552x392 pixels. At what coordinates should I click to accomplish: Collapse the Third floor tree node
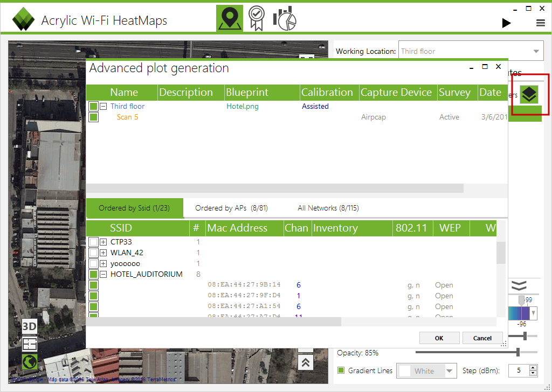pos(103,106)
